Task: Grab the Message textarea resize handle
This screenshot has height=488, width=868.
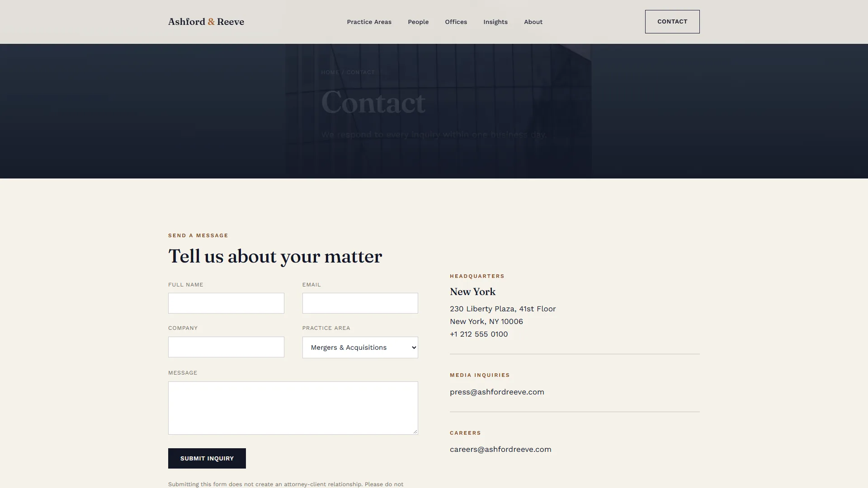Action: pyautogui.click(x=415, y=432)
